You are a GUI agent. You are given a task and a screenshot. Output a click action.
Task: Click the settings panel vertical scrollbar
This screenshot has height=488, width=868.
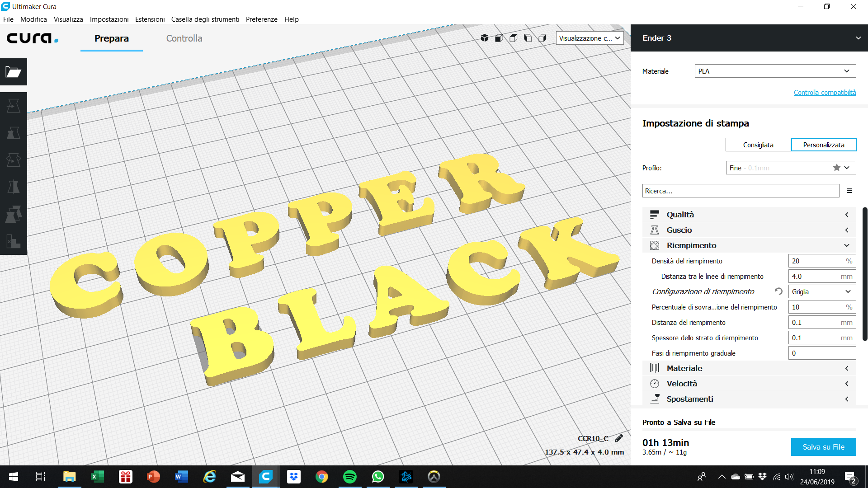(864, 273)
